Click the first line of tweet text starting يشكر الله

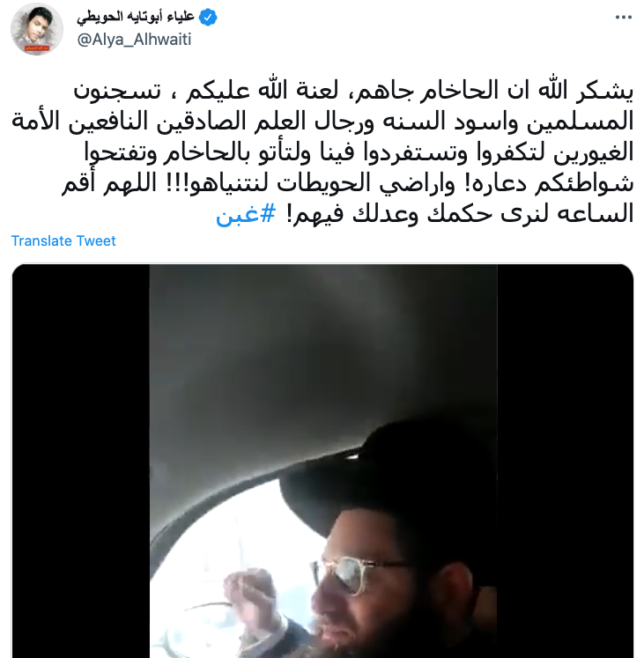353,91
